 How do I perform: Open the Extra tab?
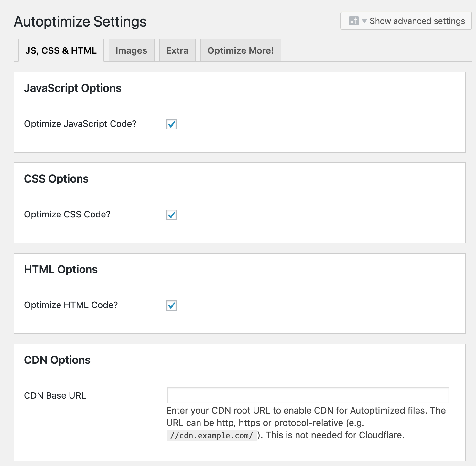(x=177, y=50)
